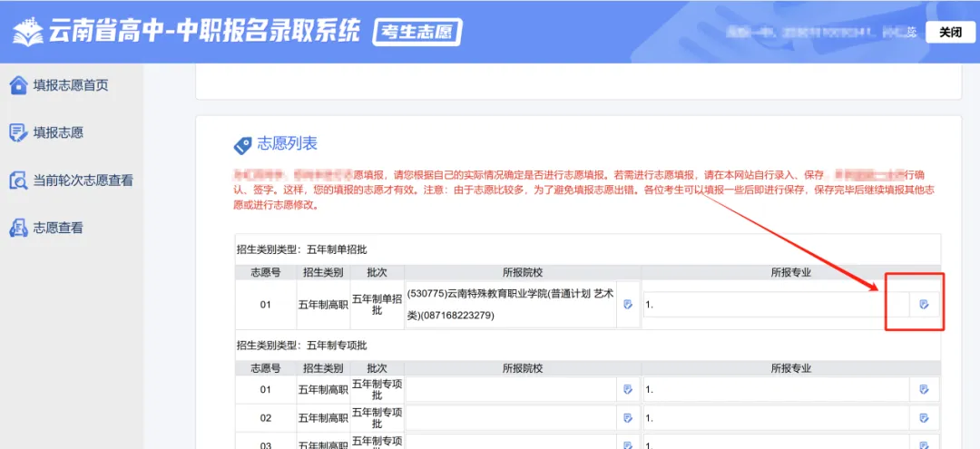Click major select icon for 五年制专项批 row 01
Viewport: 980px width, 449px height.
[x=925, y=390]
